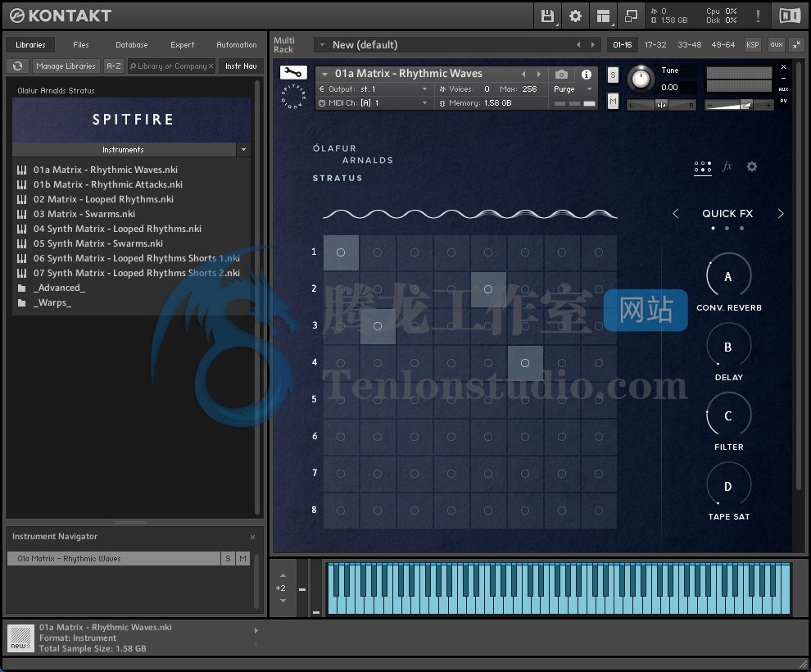Open _Advanced_ folder
Viewport: 811px width, 672px height.
click(59, 288)
